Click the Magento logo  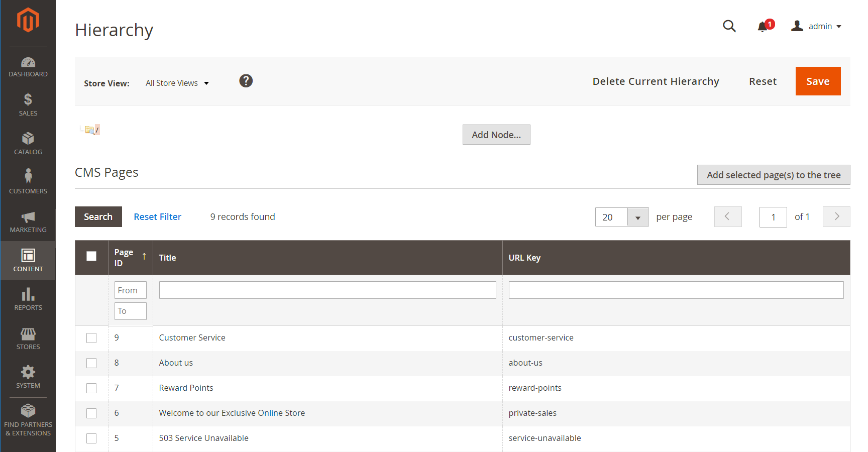click(x=28, y=20)
